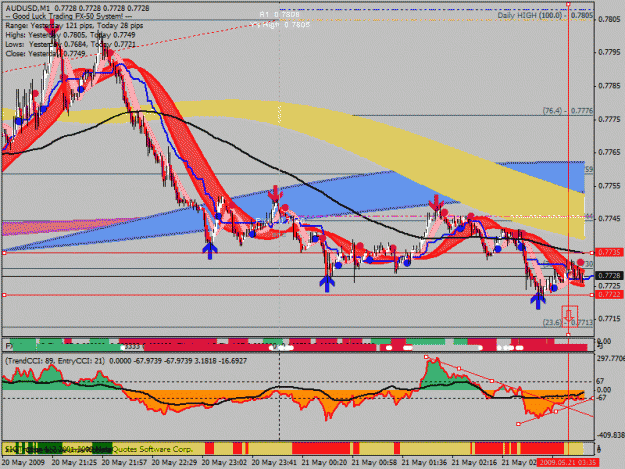Click the red 0.7722 price label

[x=609, y=294]
